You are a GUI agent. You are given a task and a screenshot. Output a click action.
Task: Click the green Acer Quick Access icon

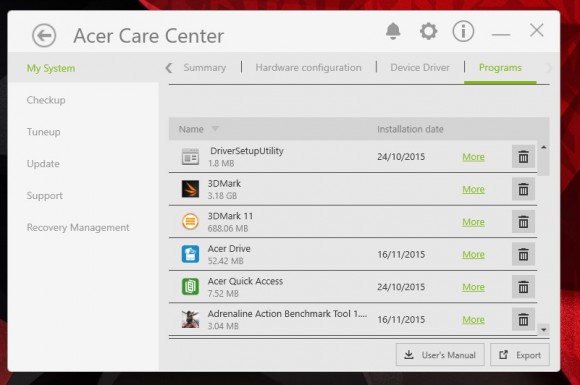click(190, 287)
